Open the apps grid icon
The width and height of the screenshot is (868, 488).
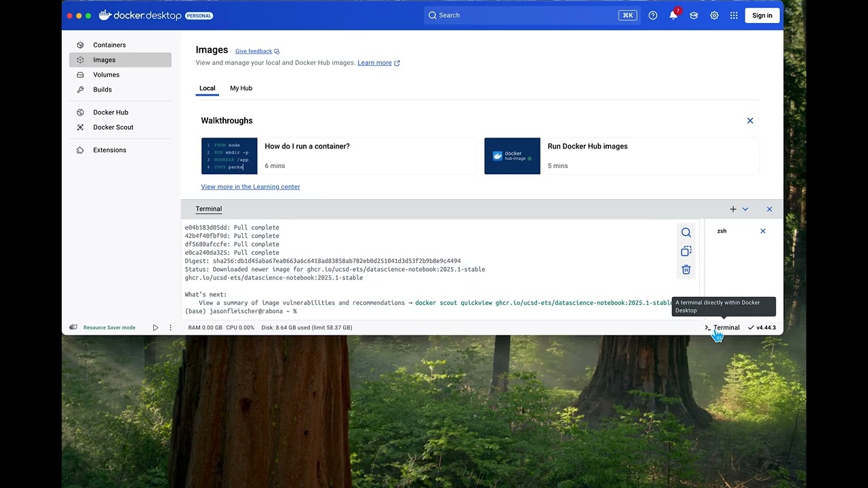pyautogui.click(x=734, y=16)
